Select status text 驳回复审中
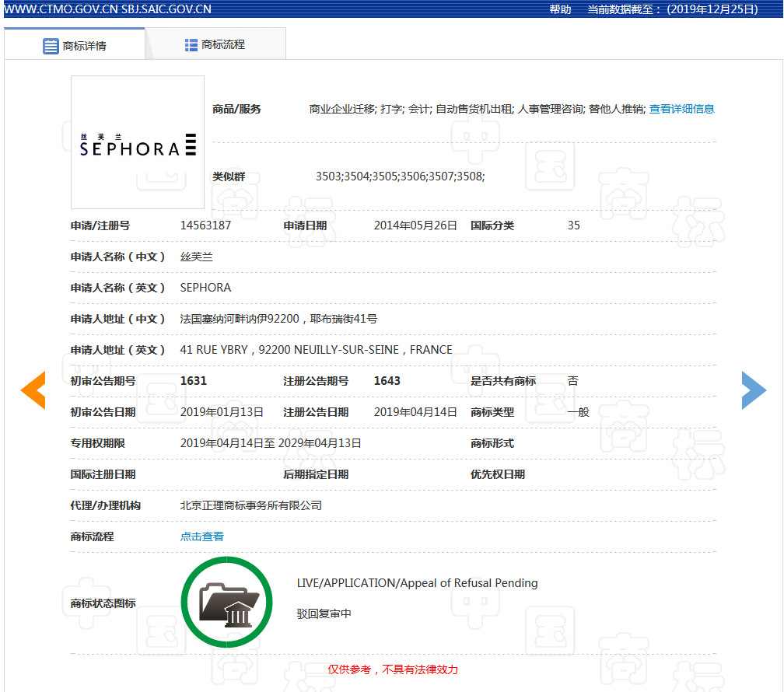Viewport: 784px width, 692px height. [324, 613]
